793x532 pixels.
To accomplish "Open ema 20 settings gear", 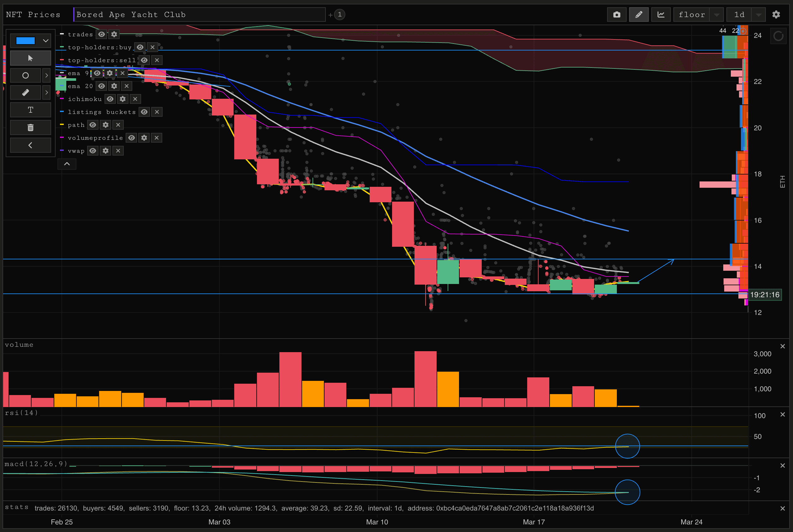I will tap(114, 86).
